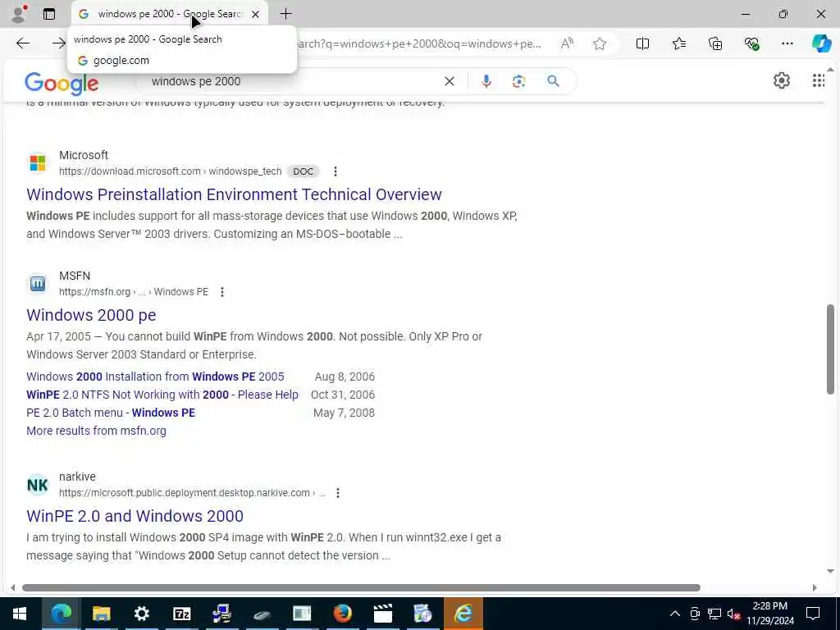Click the Read aloud icon
840x630 pixels.
(x=567, y=43)
